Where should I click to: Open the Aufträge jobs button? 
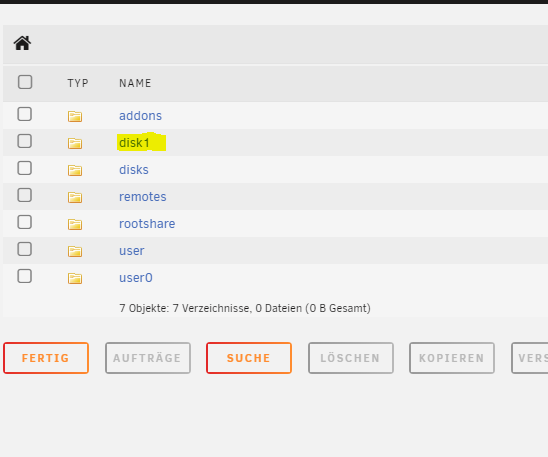tap(148, 358)
